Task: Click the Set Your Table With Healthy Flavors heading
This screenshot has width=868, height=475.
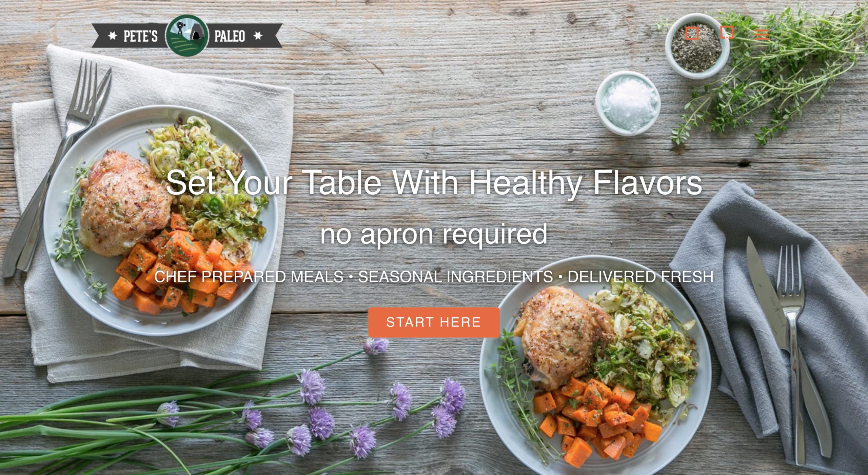Action: pyautogui.click(x=434, y=182)
